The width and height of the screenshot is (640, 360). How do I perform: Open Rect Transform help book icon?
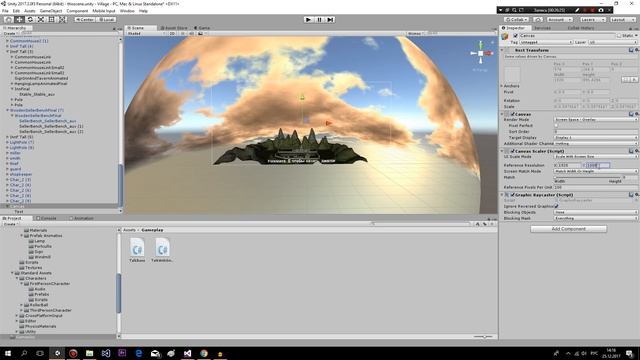(631, 50)
